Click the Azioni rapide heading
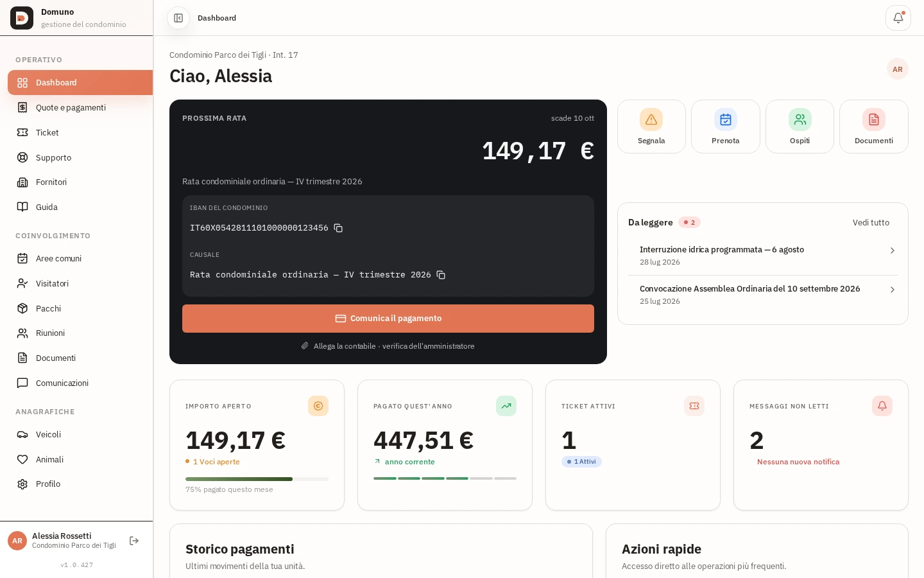The image size is (924, 578). coord(662,549)
